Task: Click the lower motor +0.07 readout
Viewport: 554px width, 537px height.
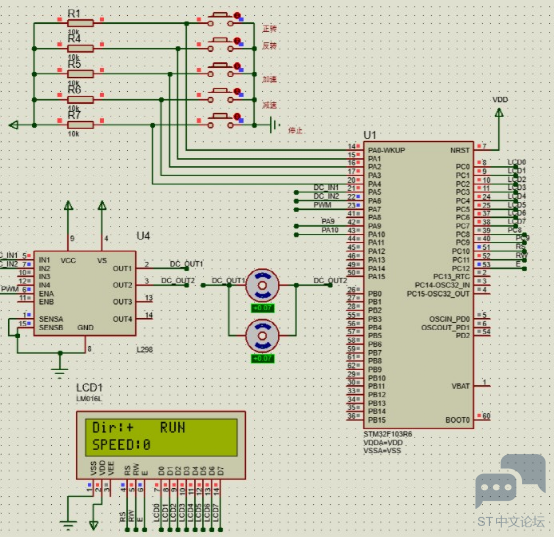Action: (263, 359)
